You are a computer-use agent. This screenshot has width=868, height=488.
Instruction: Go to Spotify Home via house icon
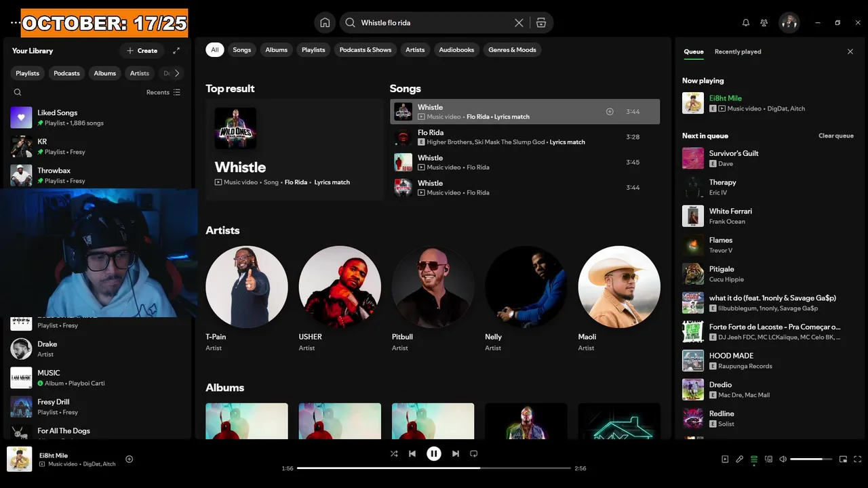tap(325, 22)
